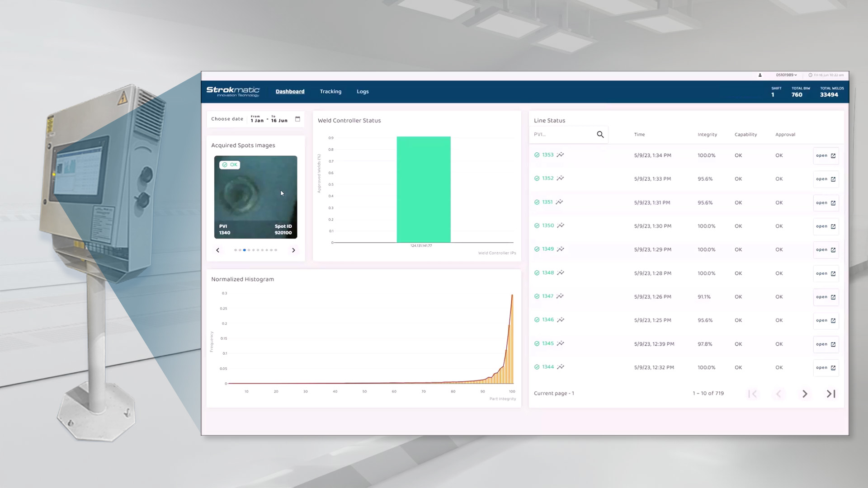Go to next page of Line Status
868x488 pixels.
(x=804, y=394)
